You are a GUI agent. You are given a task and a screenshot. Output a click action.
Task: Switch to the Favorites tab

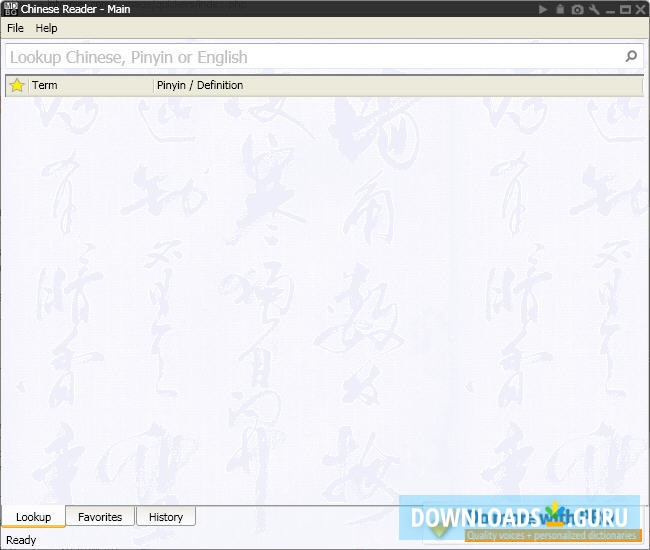click(100, 516)
